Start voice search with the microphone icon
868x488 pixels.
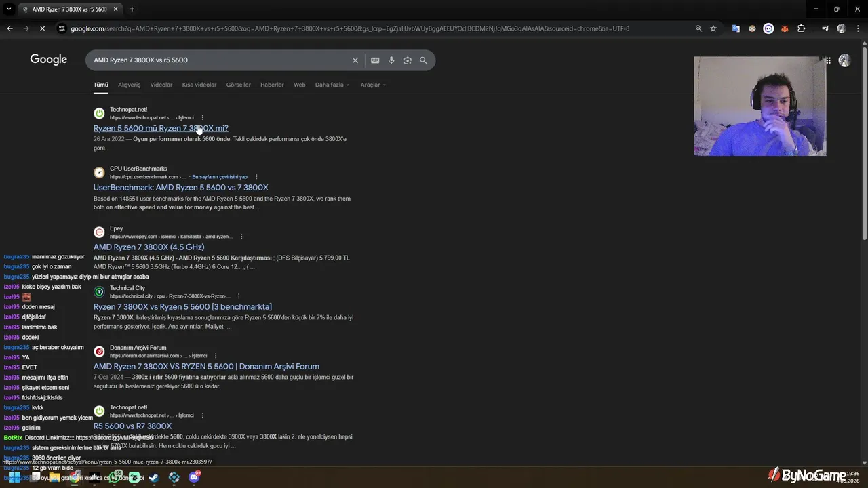(391, 60)
